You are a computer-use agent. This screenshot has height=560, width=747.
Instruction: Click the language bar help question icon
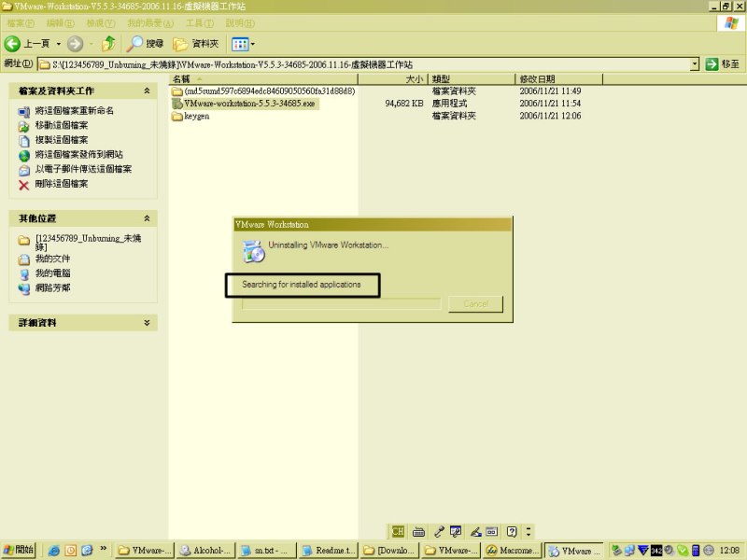[x=512, y=531]
